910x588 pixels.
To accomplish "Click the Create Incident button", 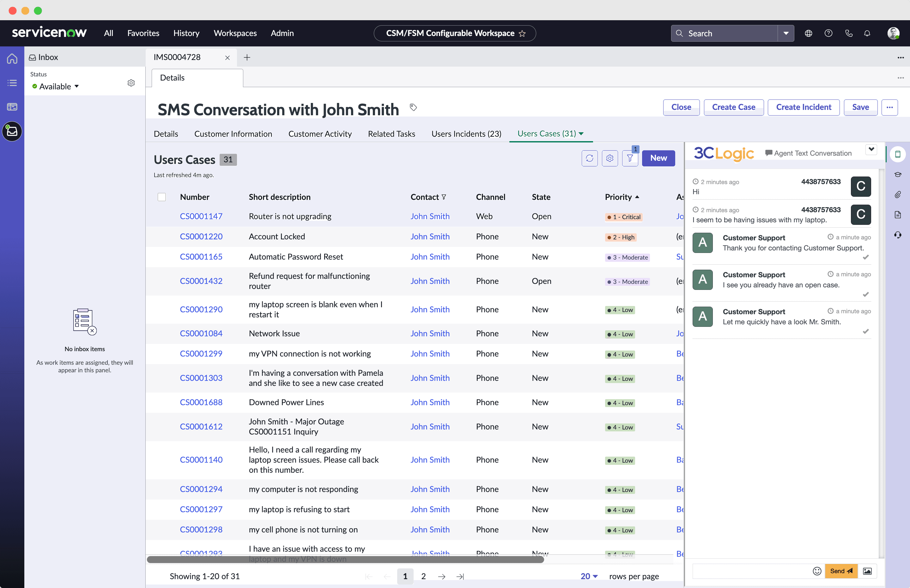I will pos(804,107).
